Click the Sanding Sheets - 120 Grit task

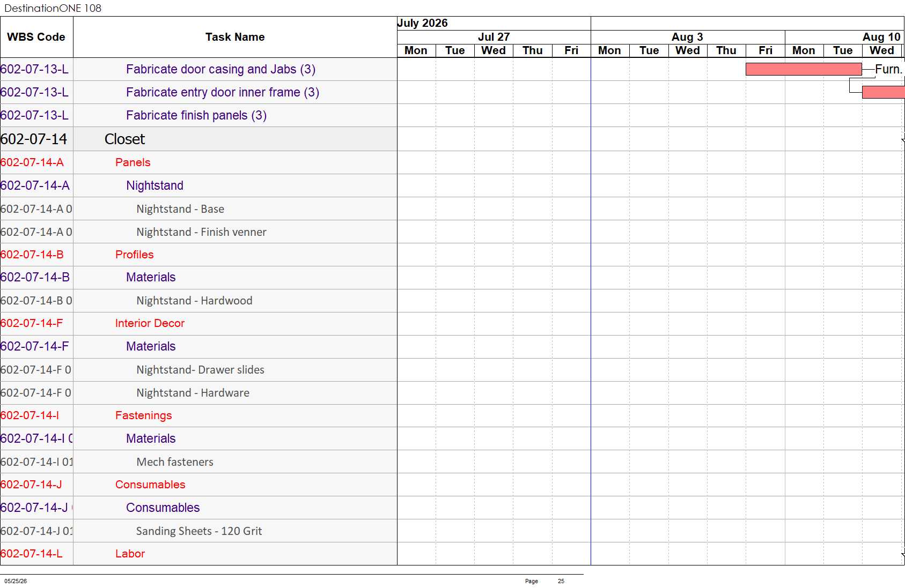tap(199, 531)
